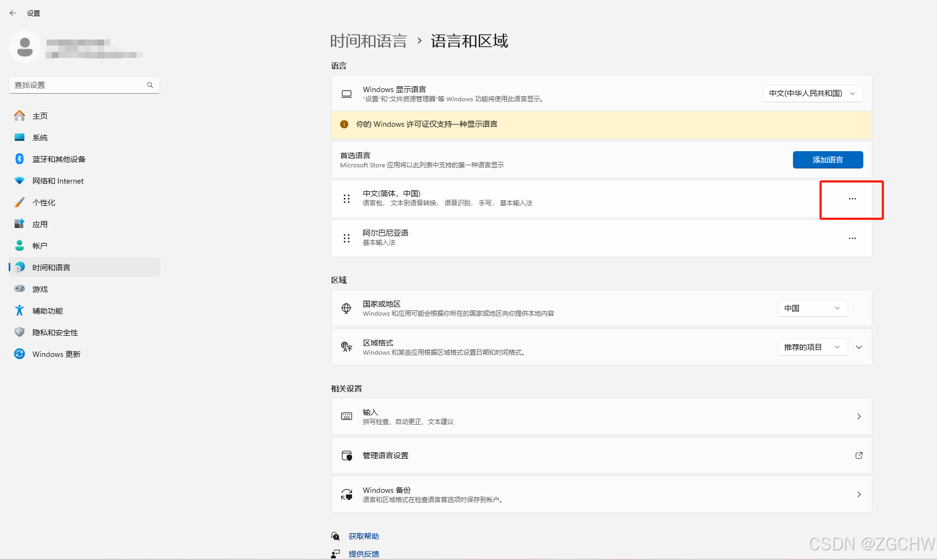
Task: Click the 帐户 person icon
Action: (x=19, y=245)
